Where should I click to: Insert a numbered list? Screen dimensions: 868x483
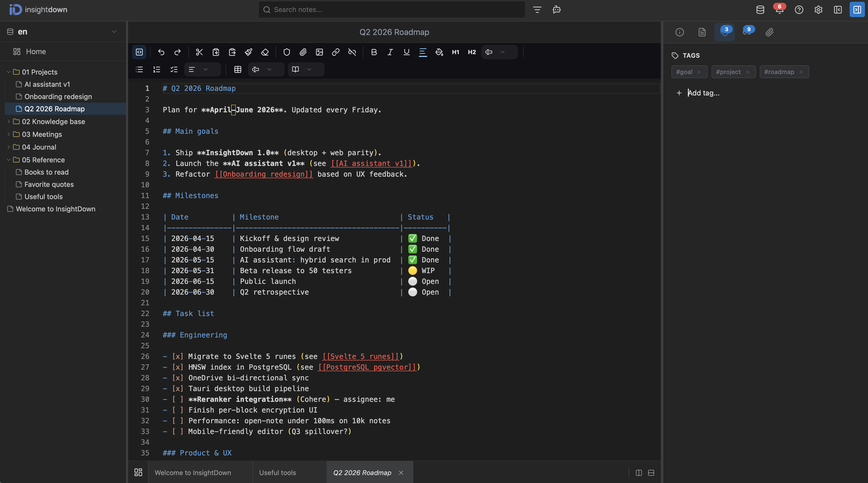coord(157,69)
